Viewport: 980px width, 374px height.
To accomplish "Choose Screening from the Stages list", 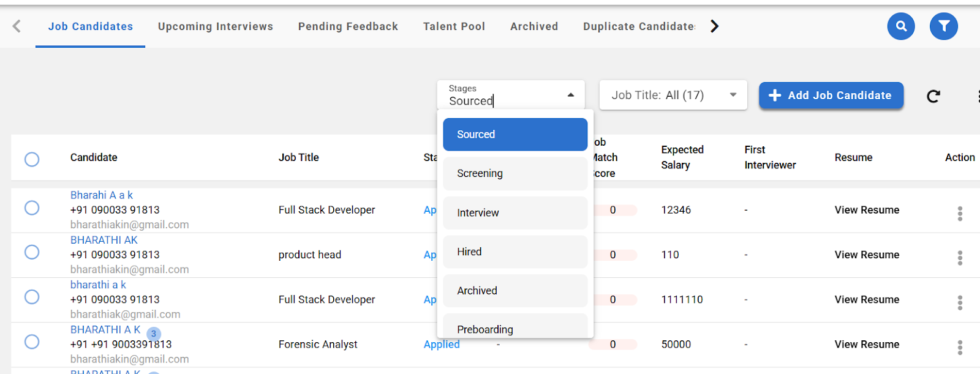I will click(514, 174).
